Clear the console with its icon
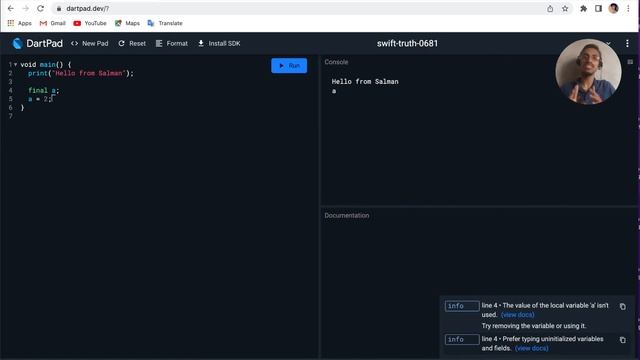Screen dimensions: 640x360 pos(630,62)
